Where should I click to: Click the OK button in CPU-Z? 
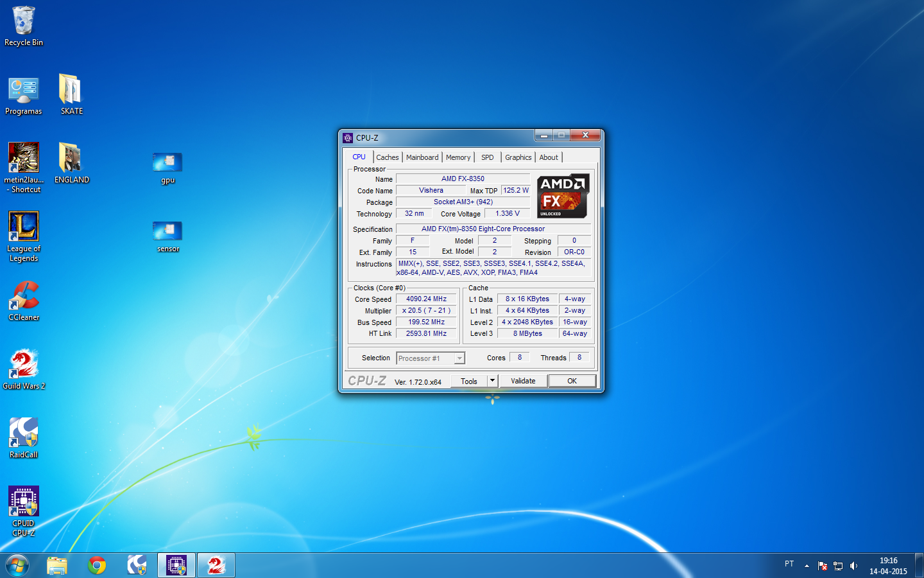point(572,381)
